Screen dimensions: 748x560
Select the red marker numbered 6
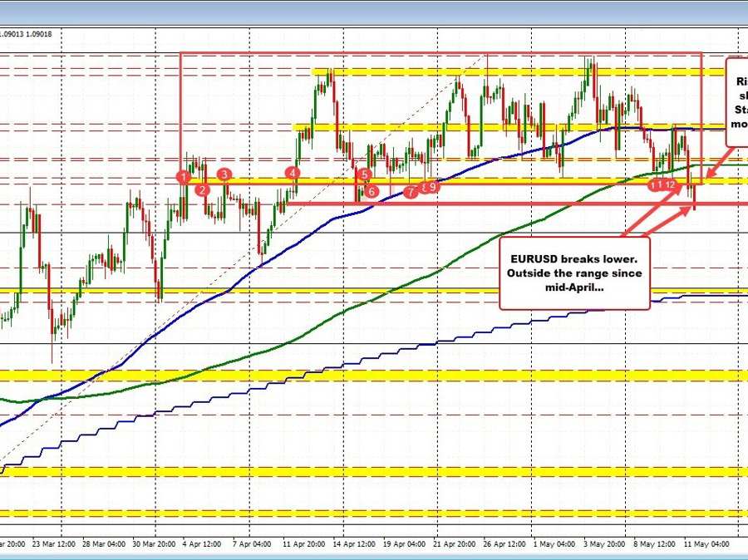(372, 191)
